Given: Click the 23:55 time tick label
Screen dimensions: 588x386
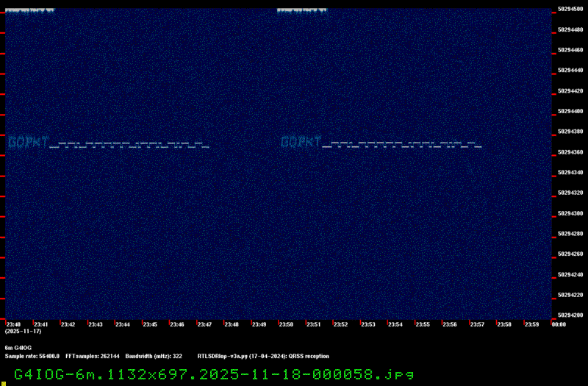Looking at the screenshot, I should (422, 324).
